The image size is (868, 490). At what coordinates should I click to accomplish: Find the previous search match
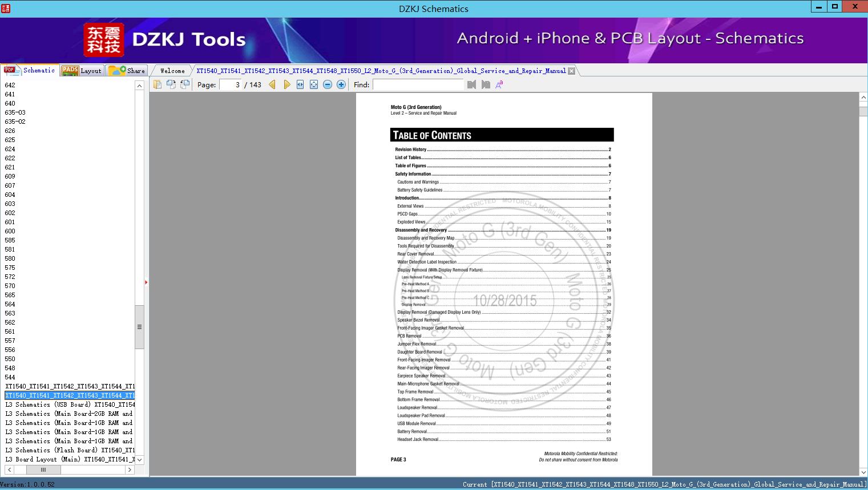(471, 84)
